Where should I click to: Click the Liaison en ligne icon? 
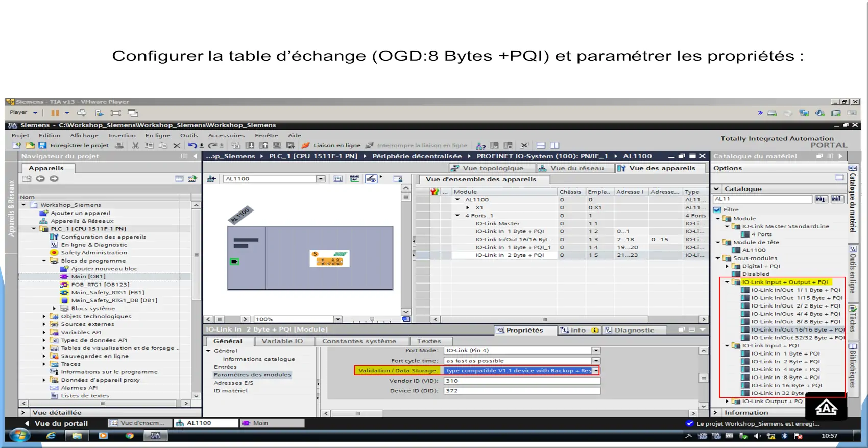pos(305,145)
